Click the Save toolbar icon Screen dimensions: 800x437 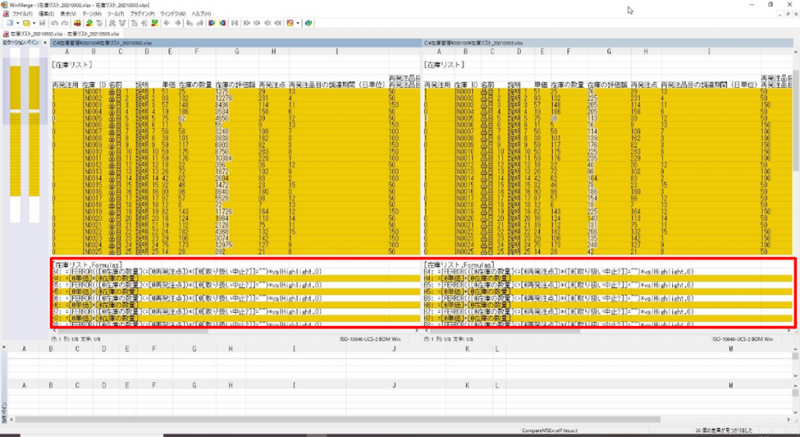click(42, 23)
